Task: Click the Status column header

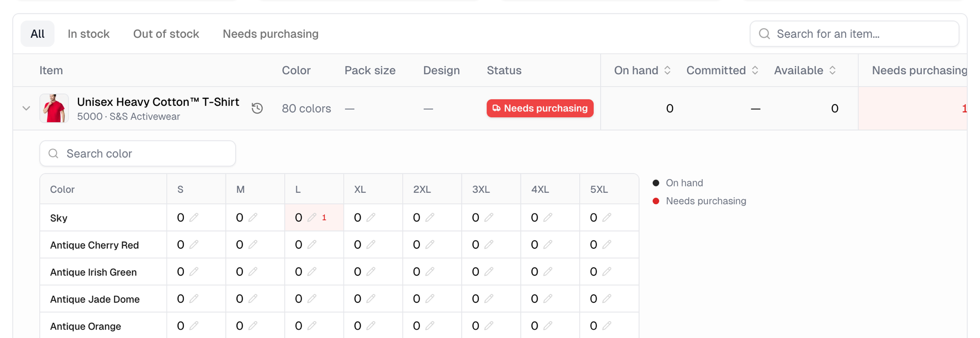Action: coord(504,71)
